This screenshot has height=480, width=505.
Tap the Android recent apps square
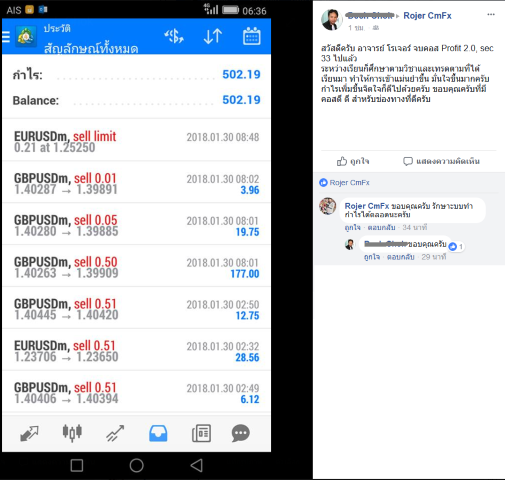77,465
